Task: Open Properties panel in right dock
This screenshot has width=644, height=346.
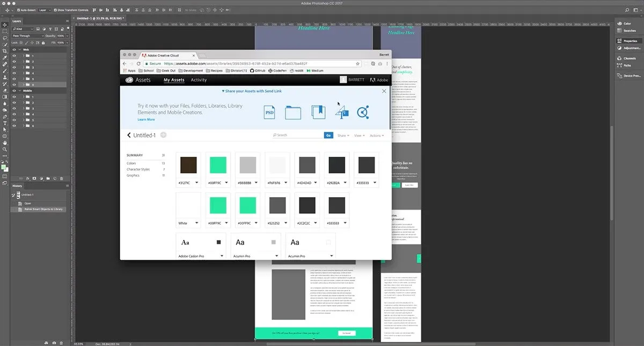Action: click(x=628, y=41)
